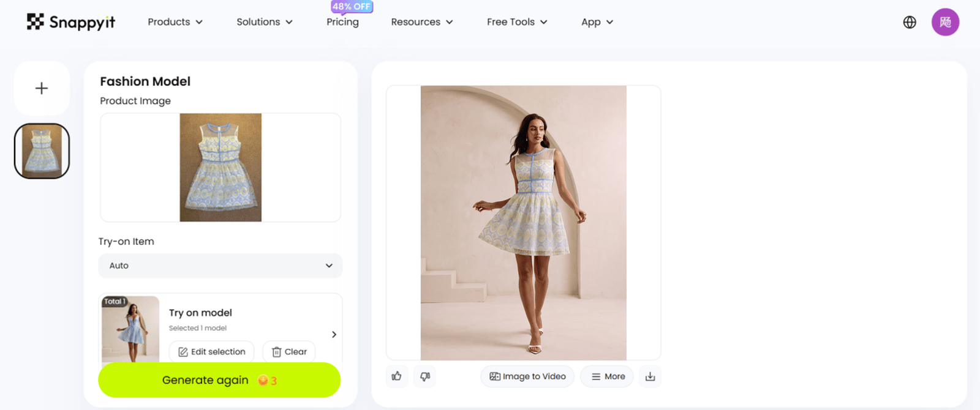Add a new project with plus button

(x=42, y=88)
